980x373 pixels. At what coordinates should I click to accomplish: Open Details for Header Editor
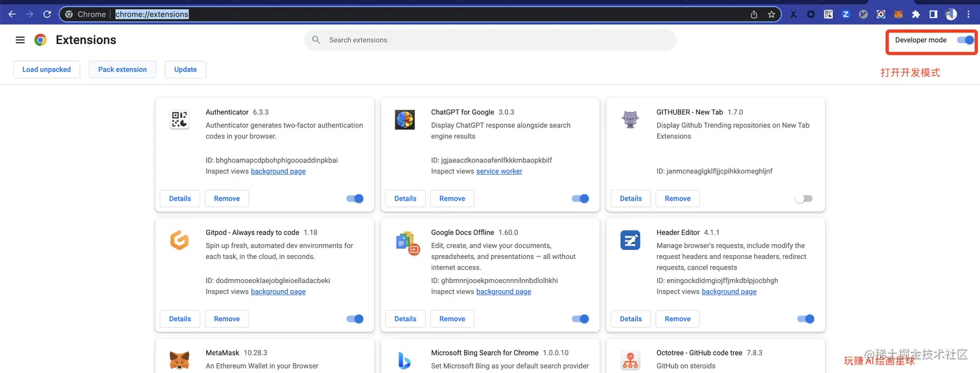click(x=631, y=319)
